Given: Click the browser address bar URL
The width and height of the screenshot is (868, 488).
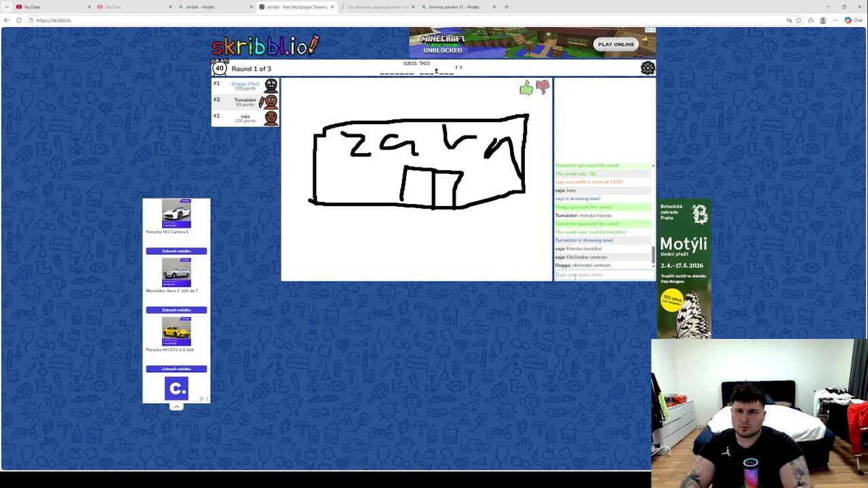Looking at the screenshot, I should click(54, 20).
